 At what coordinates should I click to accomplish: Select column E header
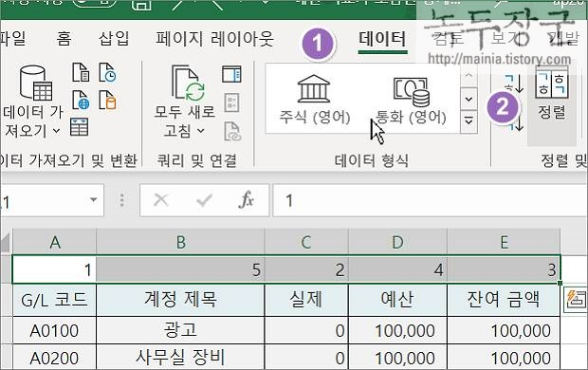pyautogui.click(x=504, y=242)
